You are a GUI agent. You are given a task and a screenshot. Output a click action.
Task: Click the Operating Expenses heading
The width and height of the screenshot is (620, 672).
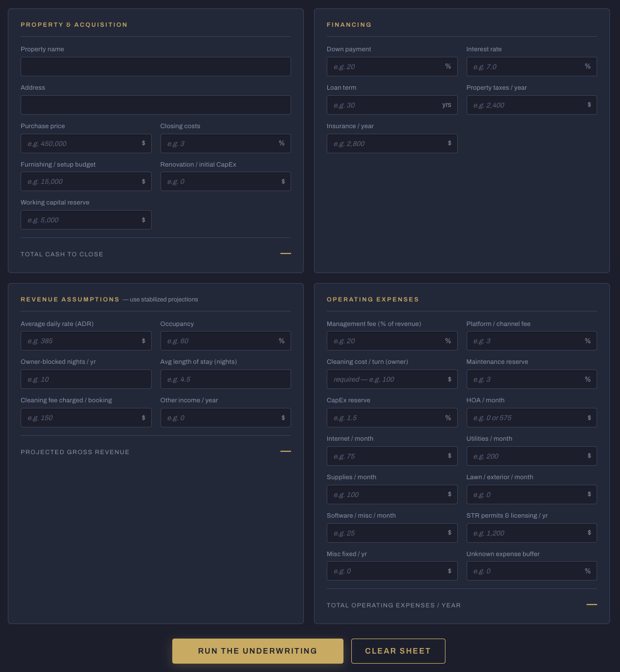(x=373, y=299)
